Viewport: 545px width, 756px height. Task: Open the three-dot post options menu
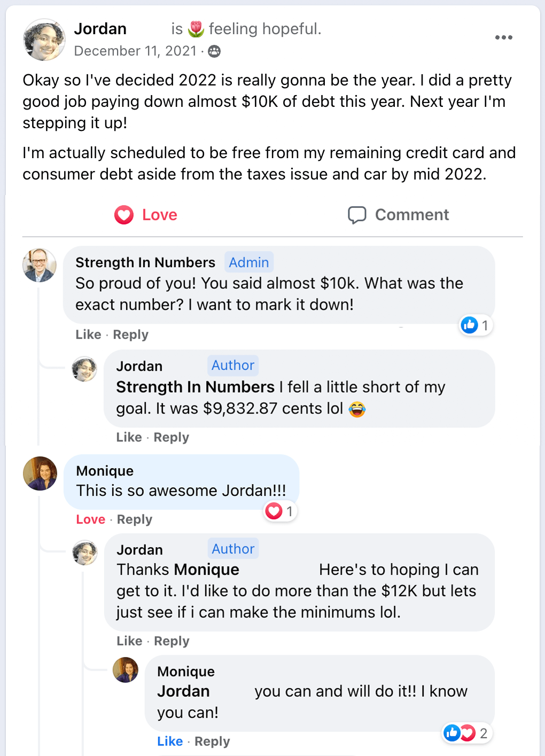503,37
